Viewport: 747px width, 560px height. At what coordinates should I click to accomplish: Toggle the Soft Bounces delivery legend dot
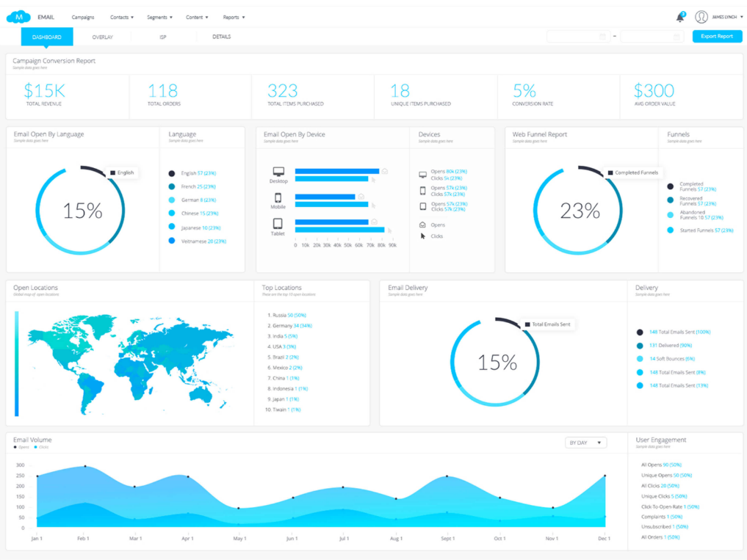tap(640, 359)
